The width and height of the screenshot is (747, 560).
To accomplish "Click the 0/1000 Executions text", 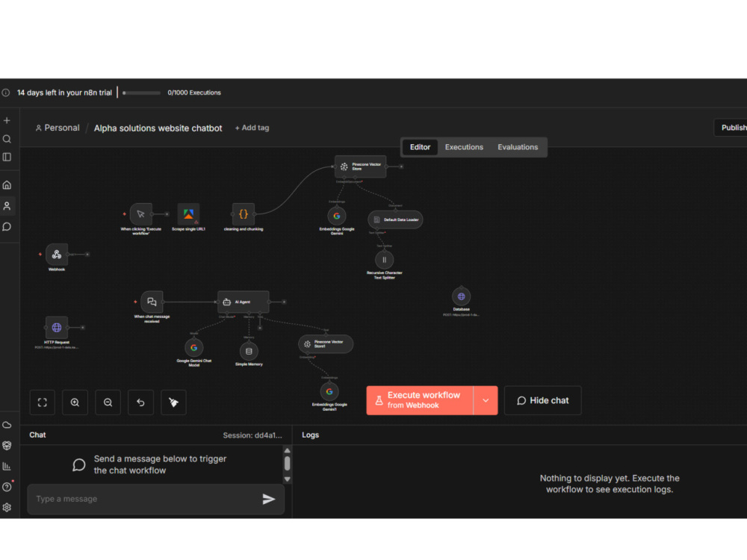I will click(194, 93).
